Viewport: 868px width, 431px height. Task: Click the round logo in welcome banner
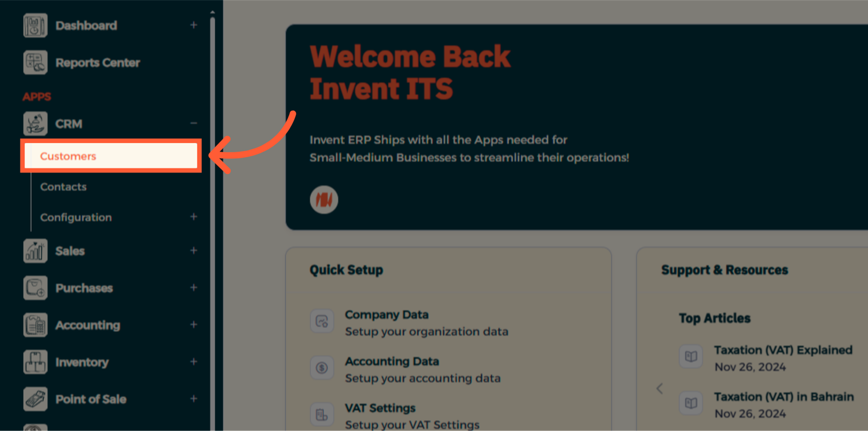coord(323,200)
